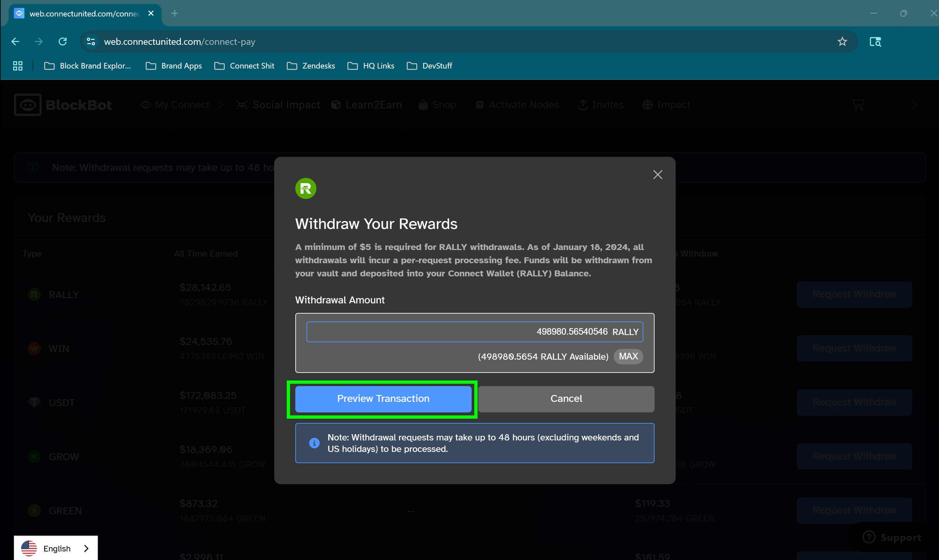Screen dimensions: 939x560
Task: Click All Time Earned column header
Action: tap(206, 254)
